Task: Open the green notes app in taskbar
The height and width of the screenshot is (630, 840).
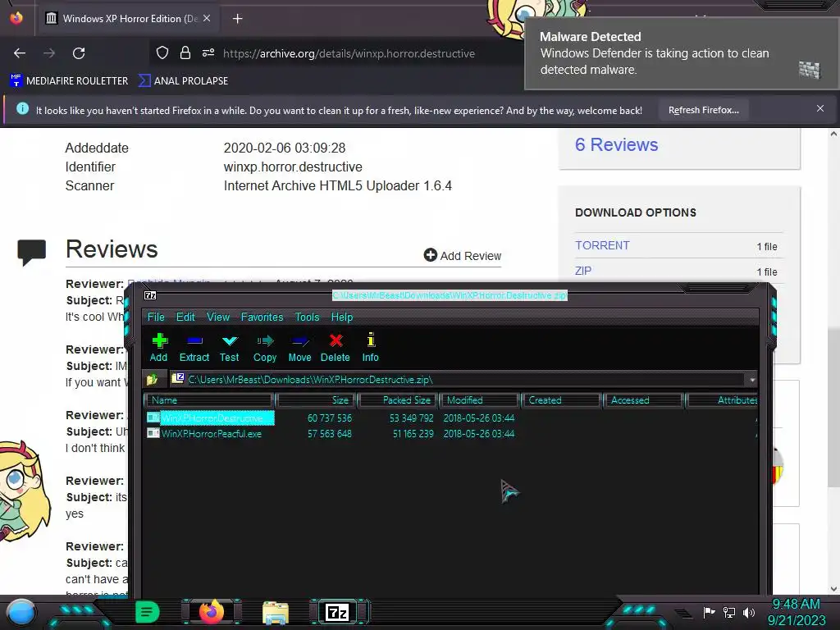Action: (148, 612)
